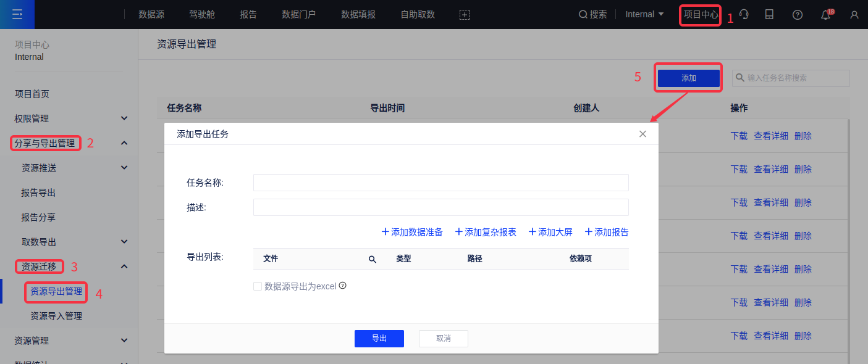Click the blue 导出 button
Screen dimensions: 868x364
(x=379, y=339)
